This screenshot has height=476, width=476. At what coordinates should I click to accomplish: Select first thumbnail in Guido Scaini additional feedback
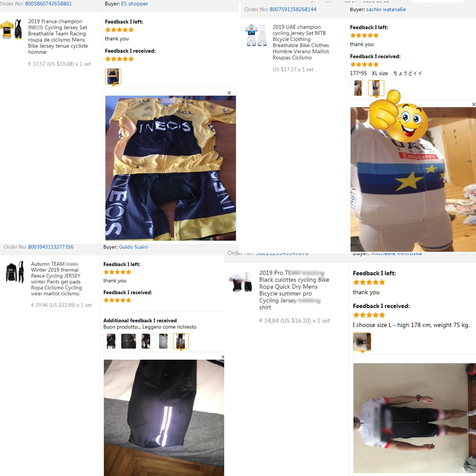tap(111, 341)
